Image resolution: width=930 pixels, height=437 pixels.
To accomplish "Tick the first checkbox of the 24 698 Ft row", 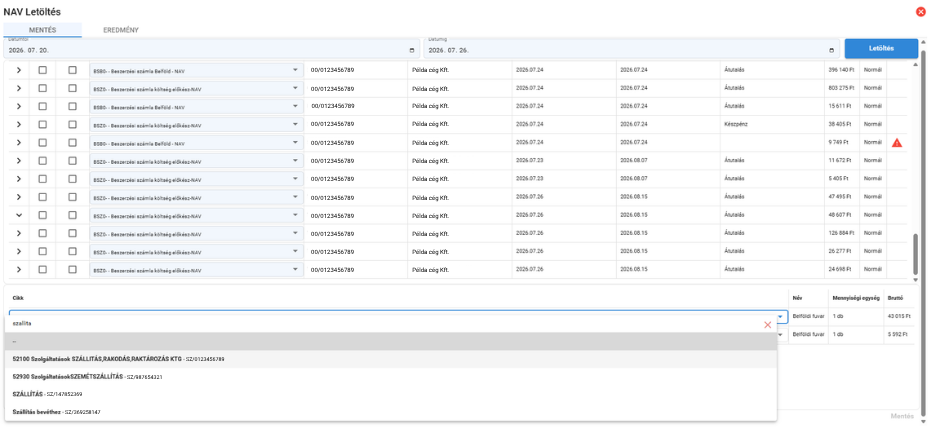I will coord(43,270).
